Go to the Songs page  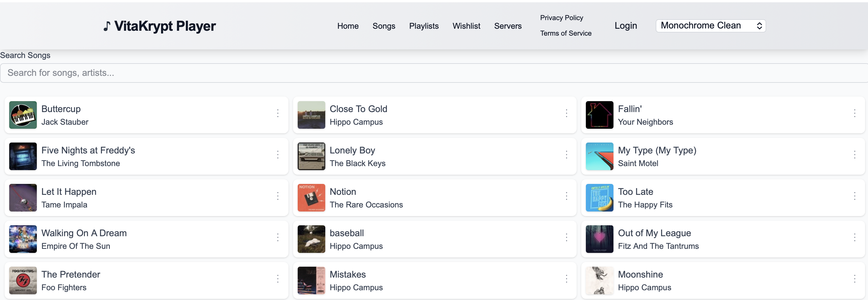click(383, 26)
